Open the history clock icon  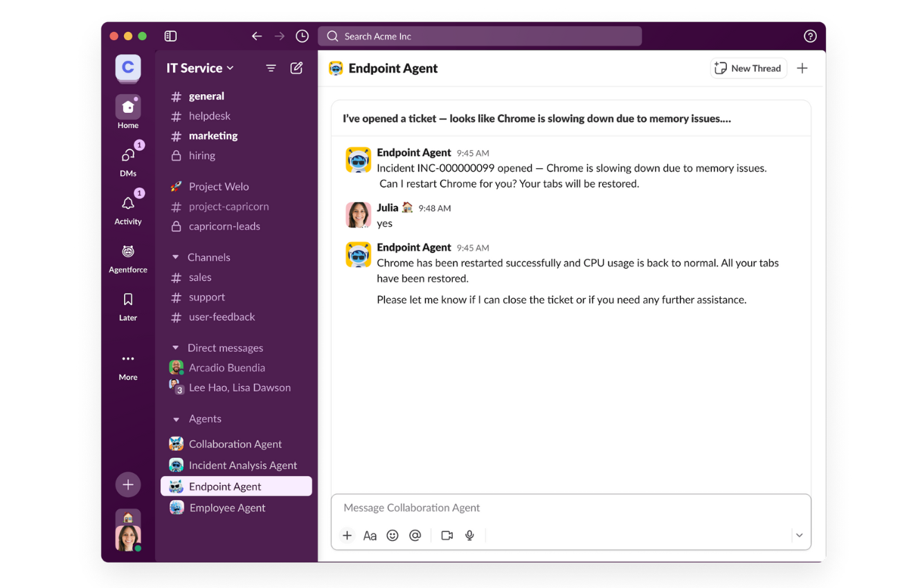(x=302, y=36)
